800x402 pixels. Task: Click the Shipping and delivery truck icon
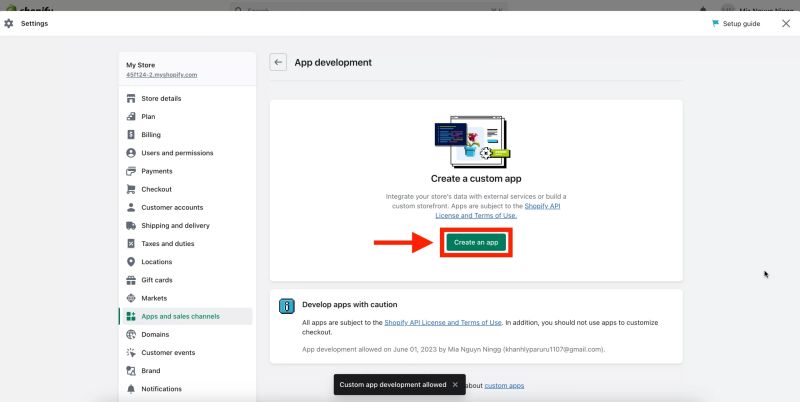pos(131,225)
